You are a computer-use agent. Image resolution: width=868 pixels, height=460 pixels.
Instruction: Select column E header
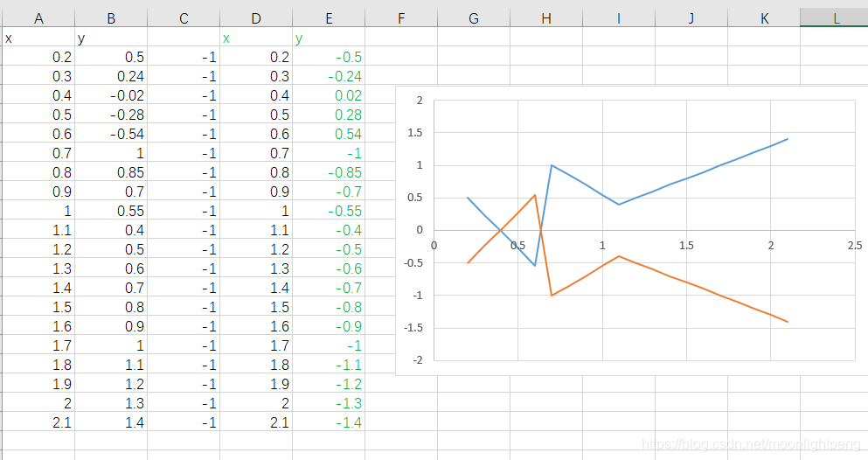tap(329, 18)
